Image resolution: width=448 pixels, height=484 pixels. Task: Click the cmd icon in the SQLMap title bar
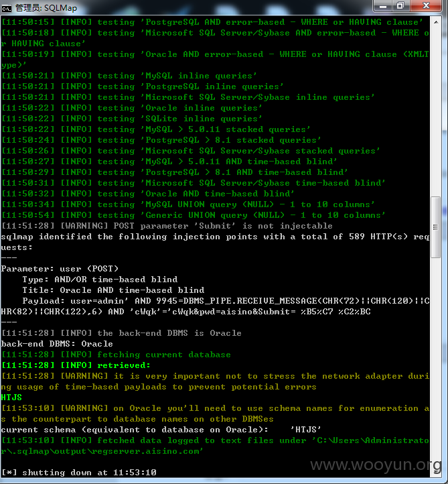point(6,8)
